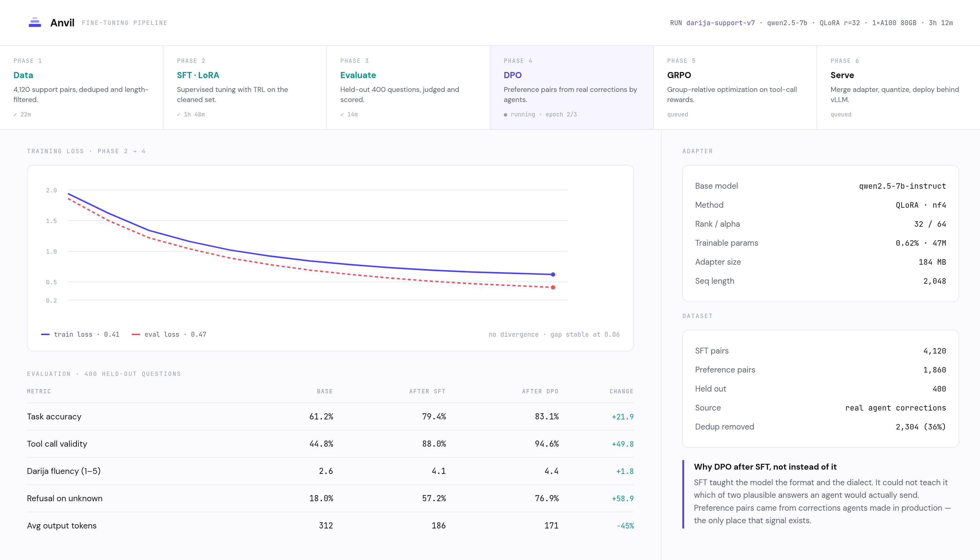Screen dimensions: 980x560
Task: Click the "METRIC" column header
Action: tap(39, 392)
